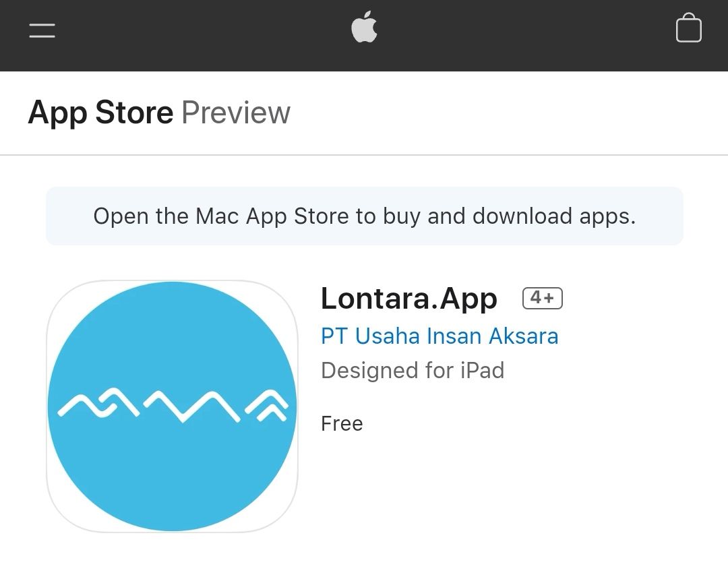Screen dimensions: 728x579
Task: Click the white Lontara script glyphs in icon
Action: click(x=173, y=406)
